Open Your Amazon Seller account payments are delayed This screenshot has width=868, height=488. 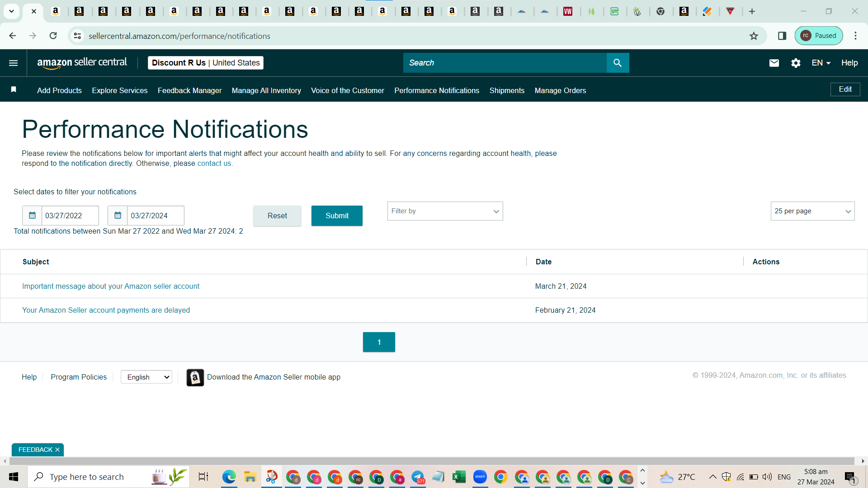click(106, 310)
